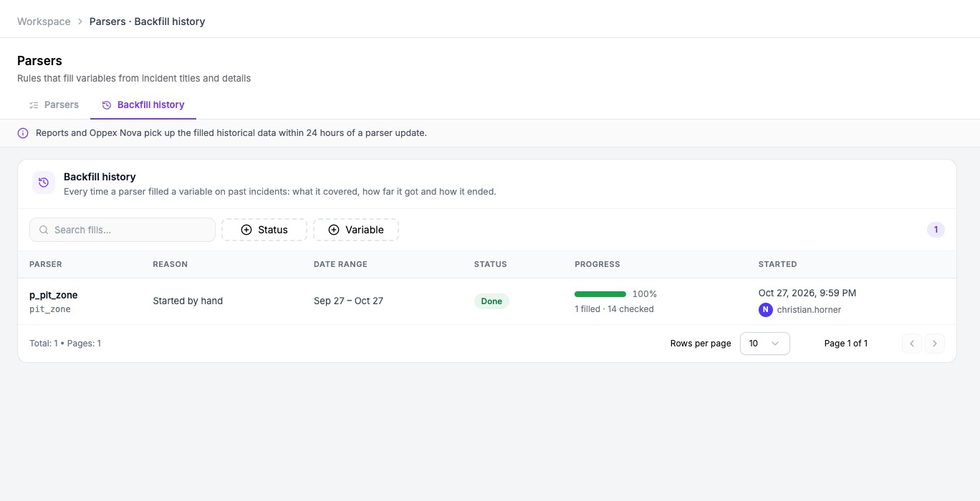Open the Variable filter
980x501 pixels.
point(356,230)
